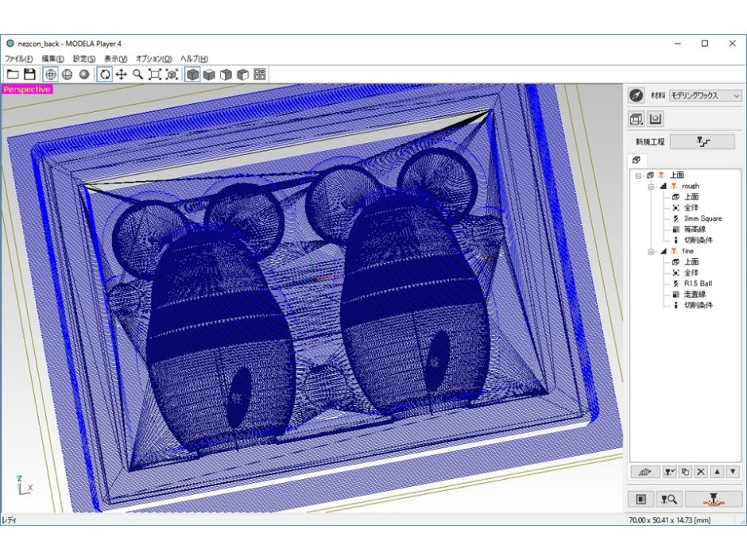Image resolution: width=747 pixels, height=560 pixels.
Task: Switch to the third cube view
Action: coord(226,75)
